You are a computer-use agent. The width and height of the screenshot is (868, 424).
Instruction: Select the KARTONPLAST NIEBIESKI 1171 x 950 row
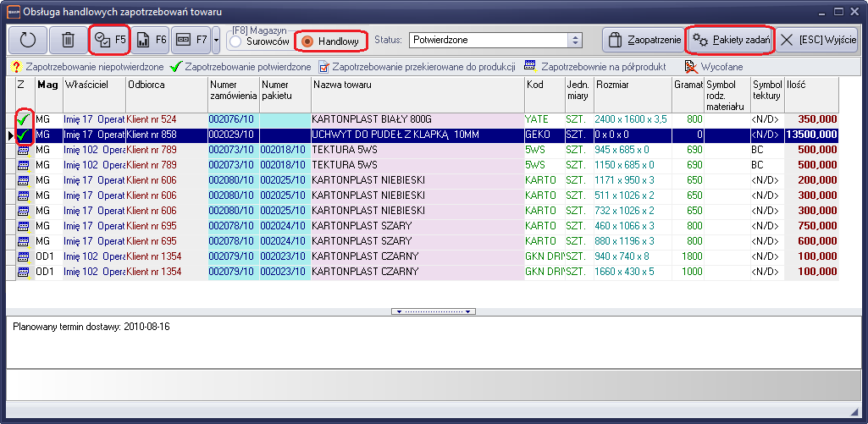tap(416, 180)
